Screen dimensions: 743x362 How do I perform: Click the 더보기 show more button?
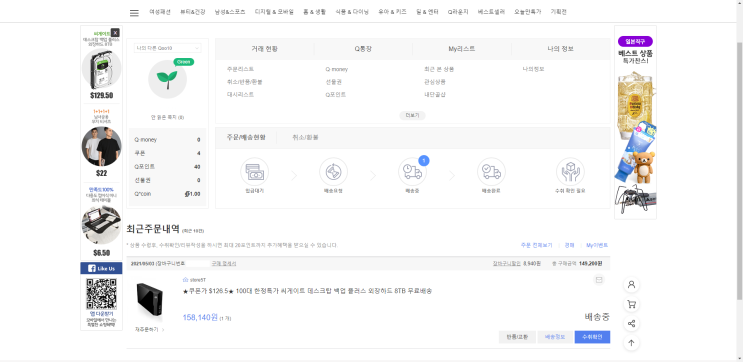tap(412, 115)
